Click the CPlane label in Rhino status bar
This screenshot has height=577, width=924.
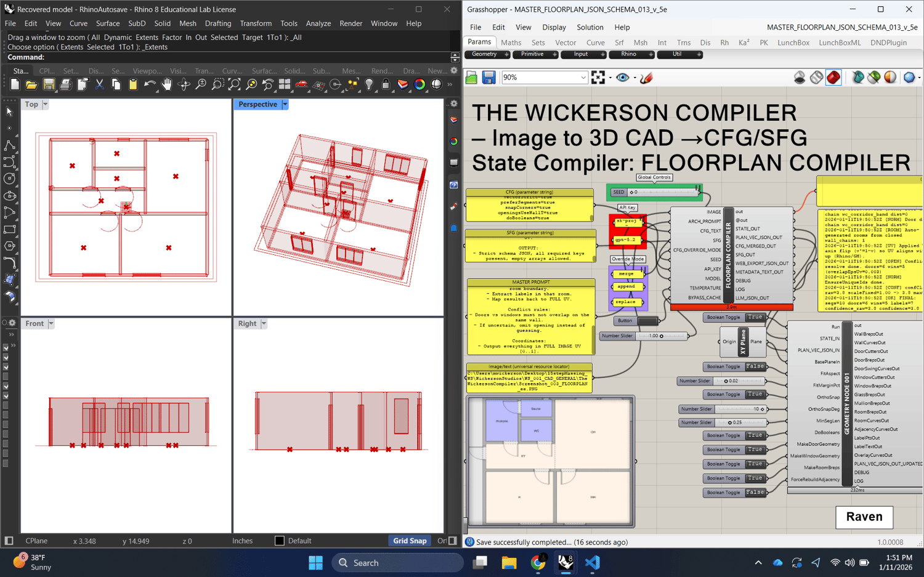36,541
